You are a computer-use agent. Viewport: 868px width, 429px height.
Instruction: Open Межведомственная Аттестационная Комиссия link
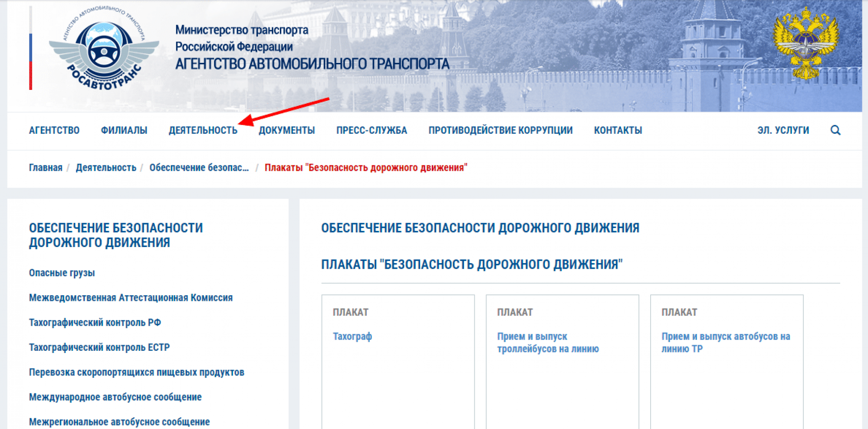pyautogui.click(x=131, y=297)
